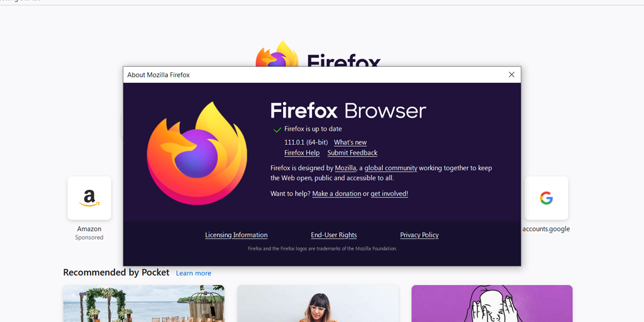Open the Amazon sponsored shortcut tile
644x322 pixels.
pyautogui.click(x=89, y=198)
